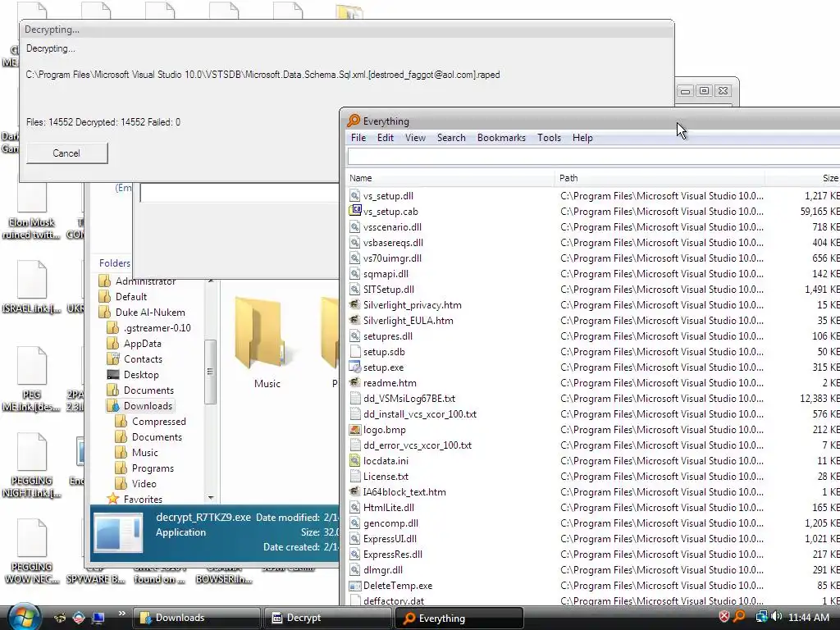This screenshot has width=840, height=630.
Task: Click the Cancel button in Decrypting dialog
Action: [x=67, y=153]
